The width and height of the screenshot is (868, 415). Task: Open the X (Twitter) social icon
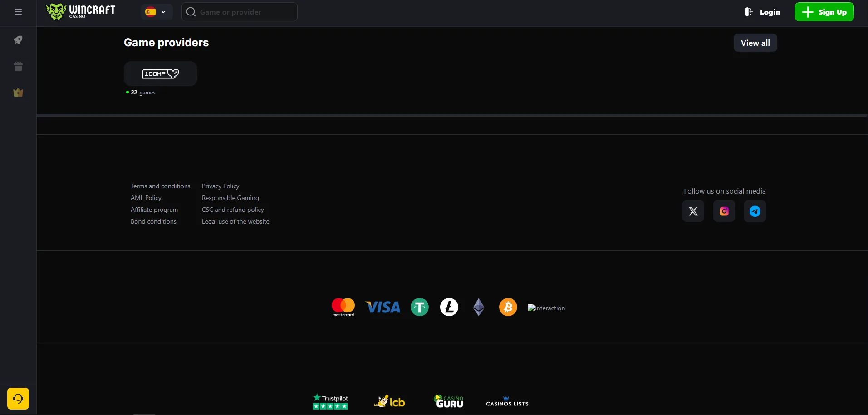(x=693, y=211)
